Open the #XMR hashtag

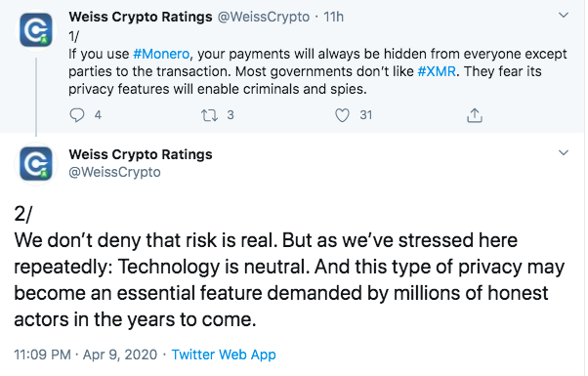437,71
